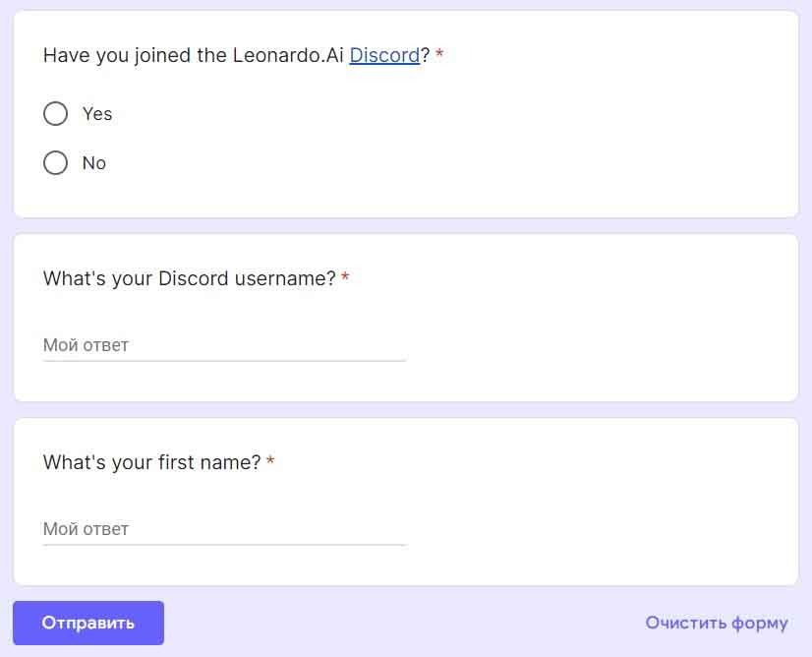This screenshot has width=812, height=657.
Task: Click "Мой ответ" placeholder under first name
Action: coord(86,529)
